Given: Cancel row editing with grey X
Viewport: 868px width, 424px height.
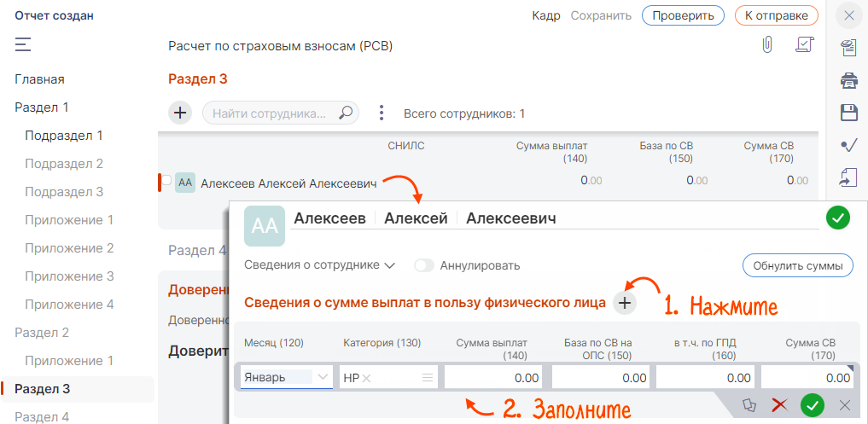Looking at the screenshot, I should pyautogui.click(x=845, y=406).
